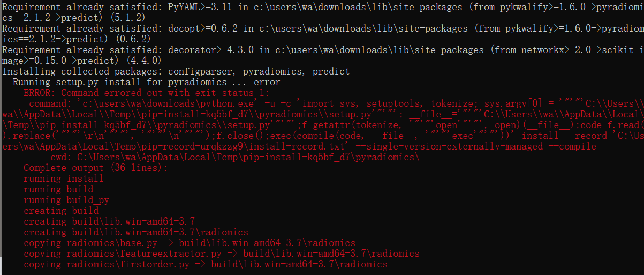The height and width of the screenshot is (275, 644).
Task: Click the 'copying radiomics\firstorder.py' line
Action: (205, 264)
